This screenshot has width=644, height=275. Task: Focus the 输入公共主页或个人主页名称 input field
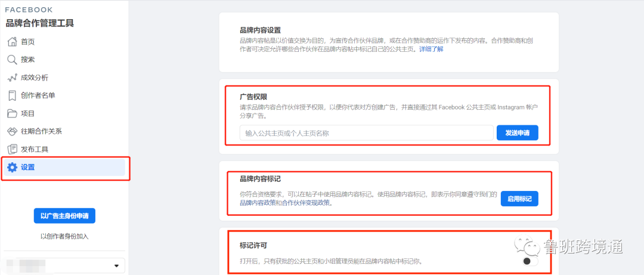tap(366, 133)
